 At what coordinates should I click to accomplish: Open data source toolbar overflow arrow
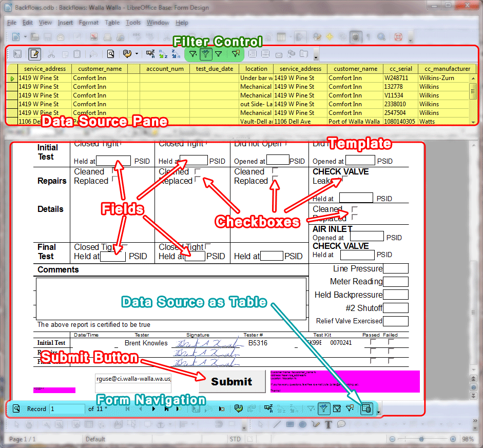(316, 56)
